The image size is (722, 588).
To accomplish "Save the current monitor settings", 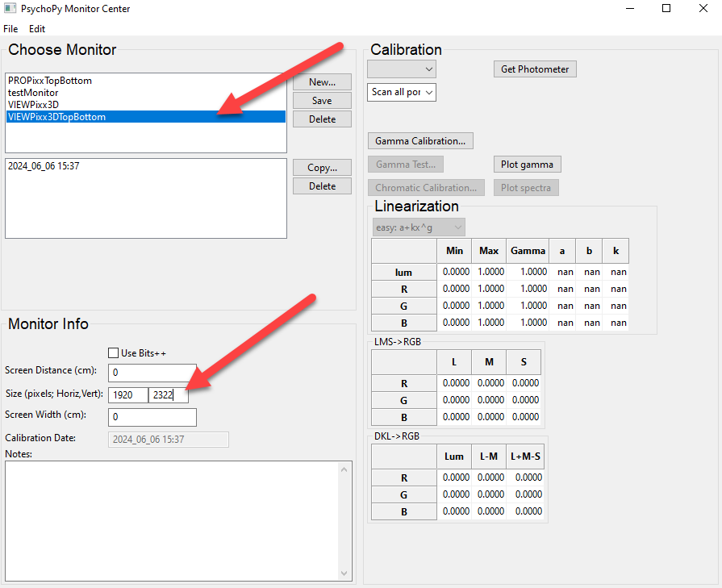I will click(321, 101).
